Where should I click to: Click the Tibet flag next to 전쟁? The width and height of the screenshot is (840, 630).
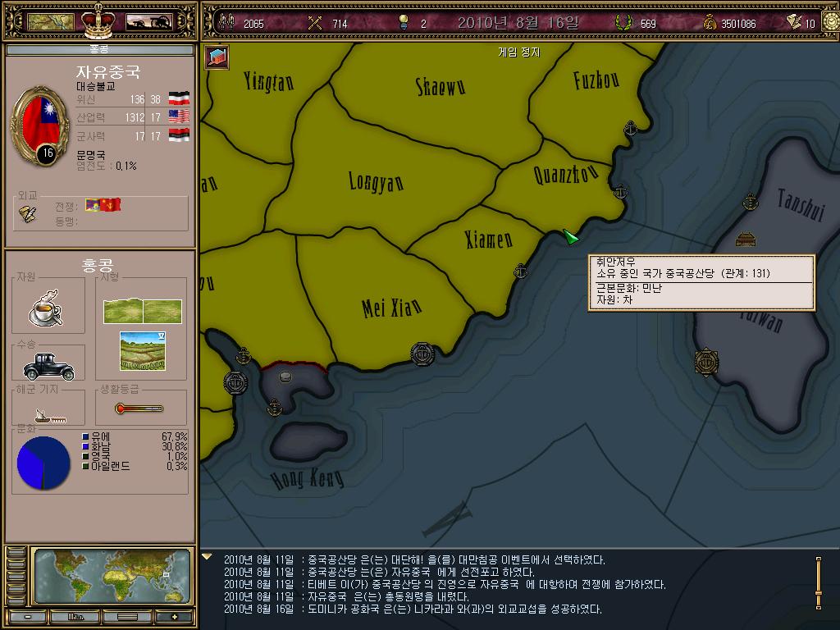pos(93,204)
